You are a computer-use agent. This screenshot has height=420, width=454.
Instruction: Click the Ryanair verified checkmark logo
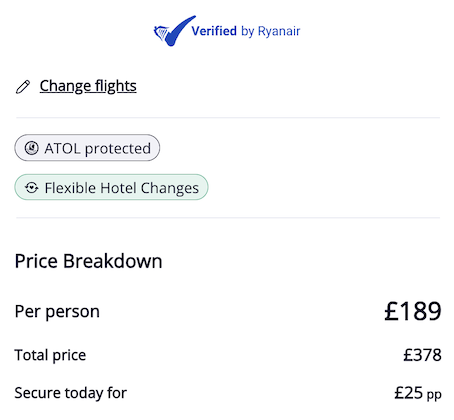coord(174,31)
